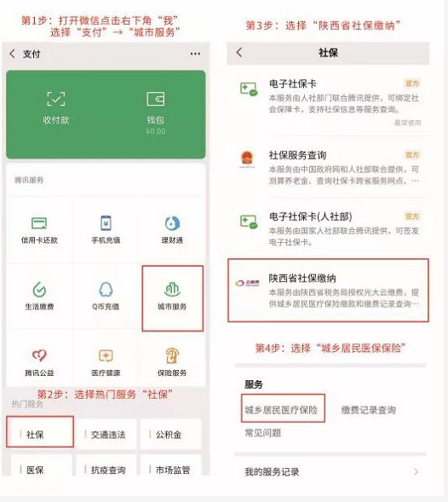Expand 我的服务记录 with its arrow
Screen dimensions: 448x502
click(x=416, y=471)
